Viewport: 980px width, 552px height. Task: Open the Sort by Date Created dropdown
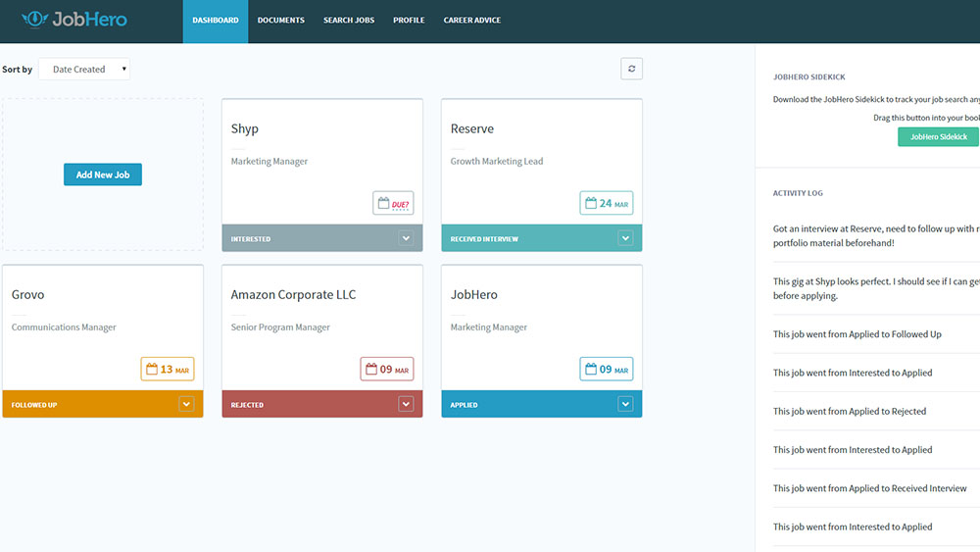pos(84,70)
